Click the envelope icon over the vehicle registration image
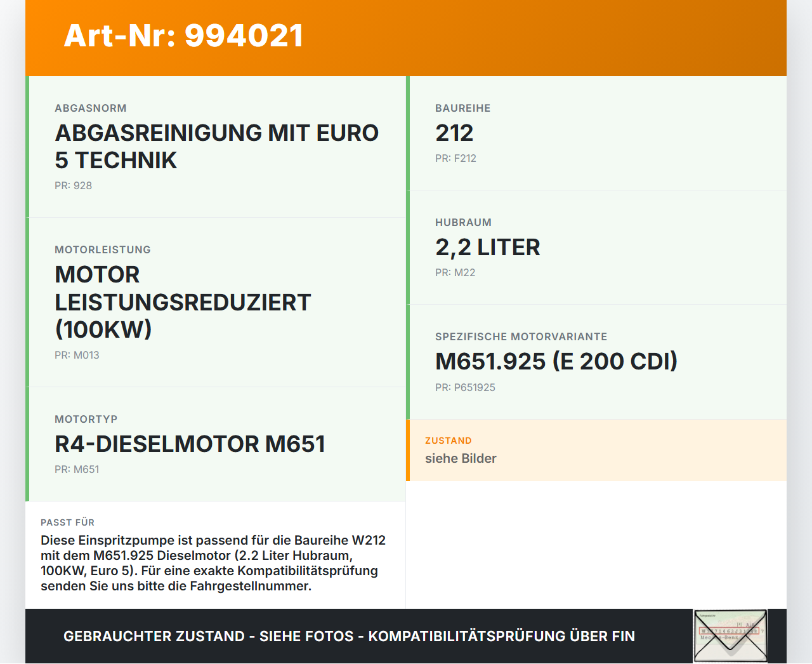Screen dimensions: 812x664 tap(730, 641)
